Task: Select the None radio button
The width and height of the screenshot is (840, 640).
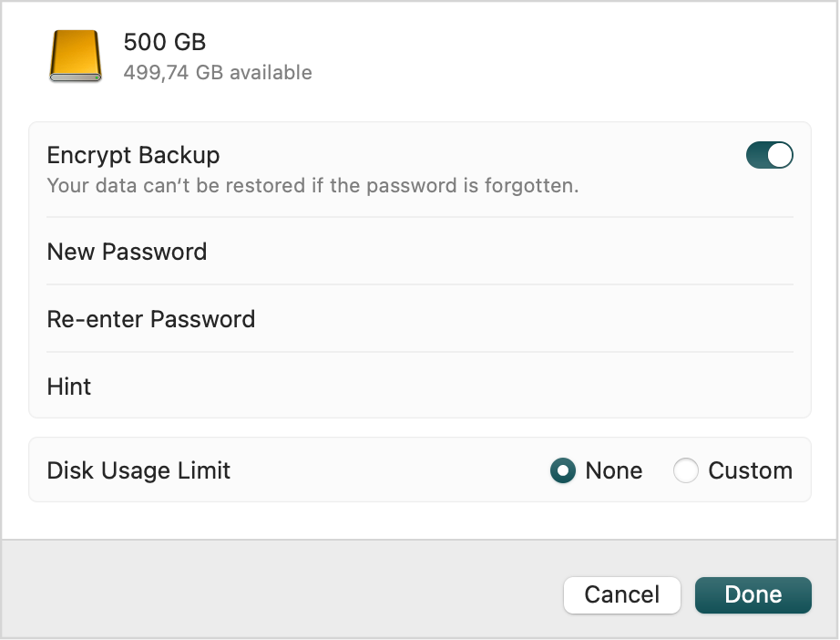Action: click(x=562, y=470)
